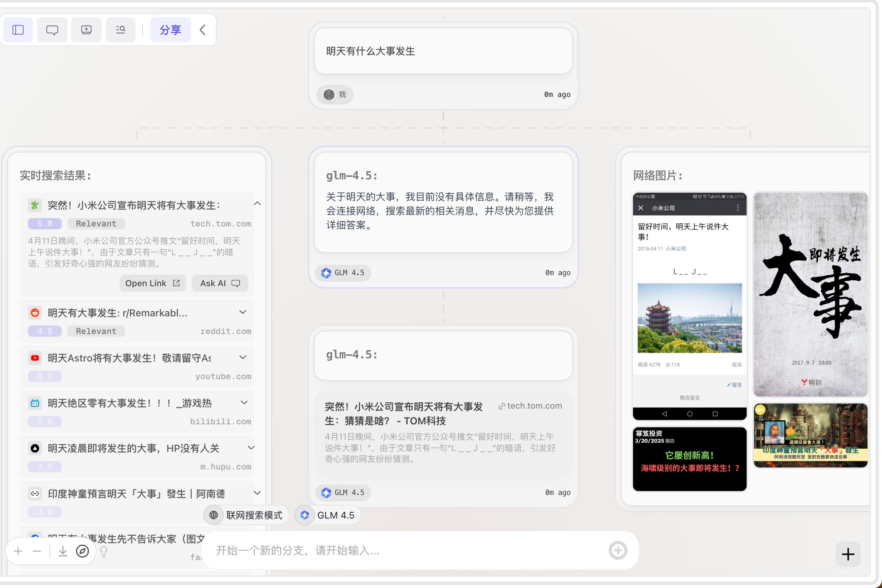The height and width of the screenshot is (588, 882).
Task: Open the 大事 即将发生 image thumbnail
Action: [811, 294]
